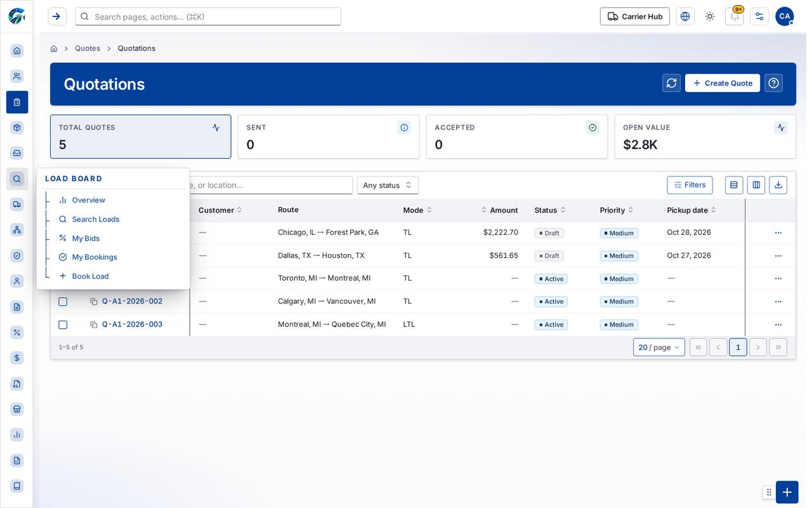Click the export download icon

778,185
